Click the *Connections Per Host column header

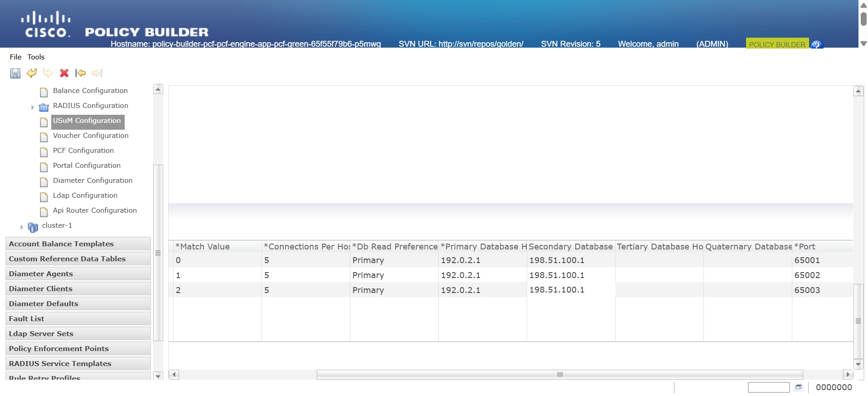[x=306, y=246]
